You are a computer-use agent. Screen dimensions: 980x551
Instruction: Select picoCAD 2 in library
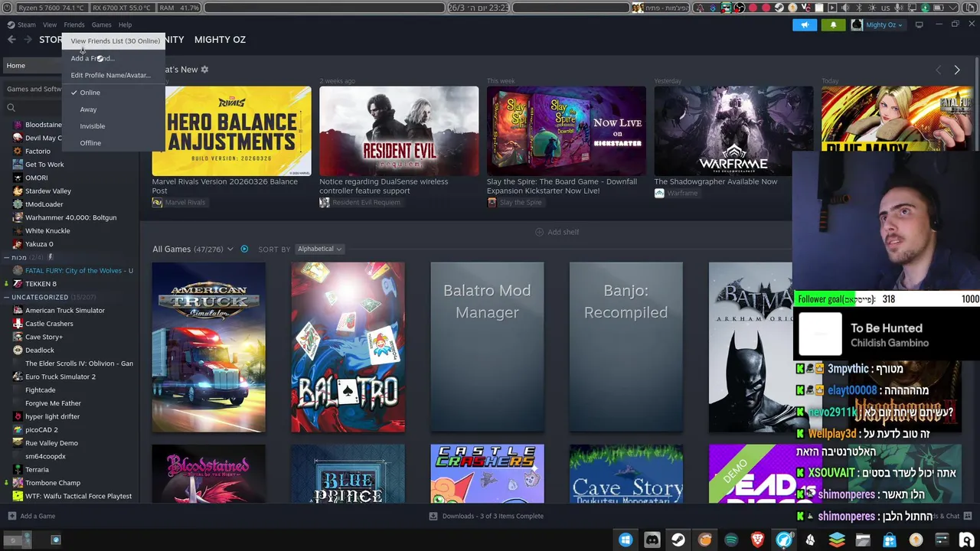tap(41, 430)
